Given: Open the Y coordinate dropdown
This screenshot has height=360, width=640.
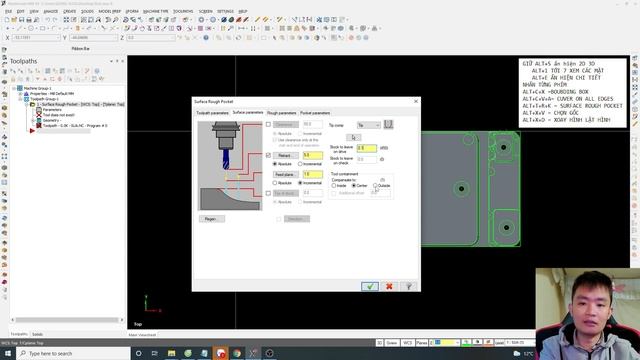Looking at the screenshot, I should click(x=115, y=38).
